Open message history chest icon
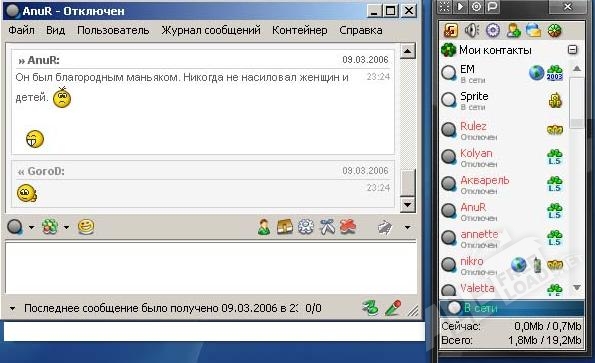Screen dimensions: 595x363 (x=285, y=227)
